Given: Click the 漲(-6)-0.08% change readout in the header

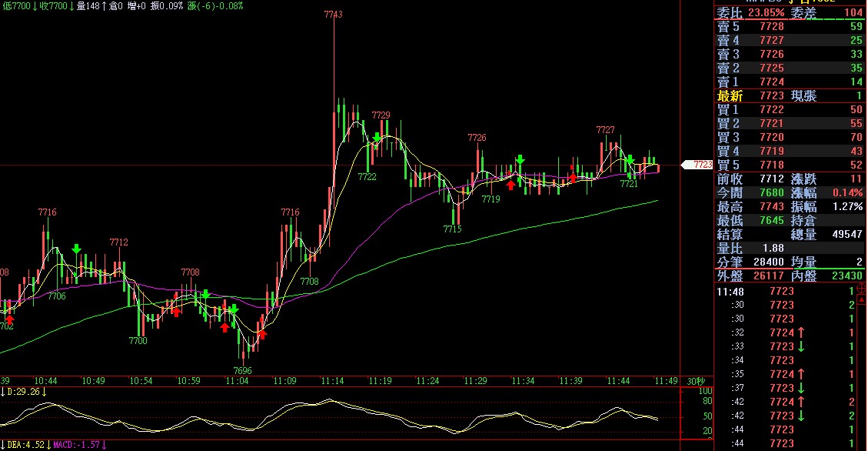Looking at the screenshot, I should pyautogui.click(x=215, y=6).
